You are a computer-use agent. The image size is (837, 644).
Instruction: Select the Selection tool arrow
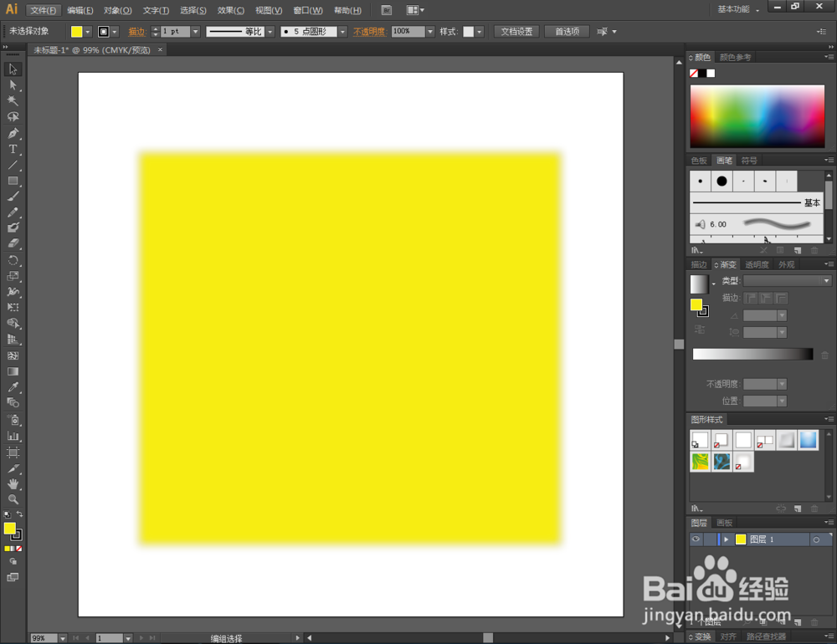pos(13,69)
